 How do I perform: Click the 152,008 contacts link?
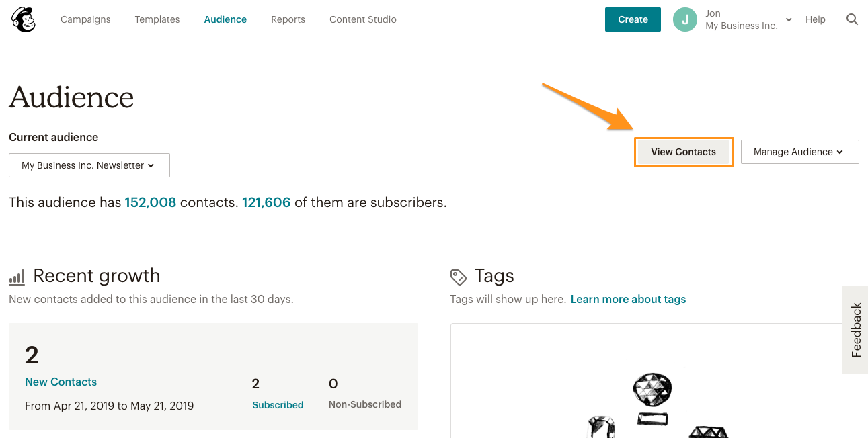pos(151,202)
